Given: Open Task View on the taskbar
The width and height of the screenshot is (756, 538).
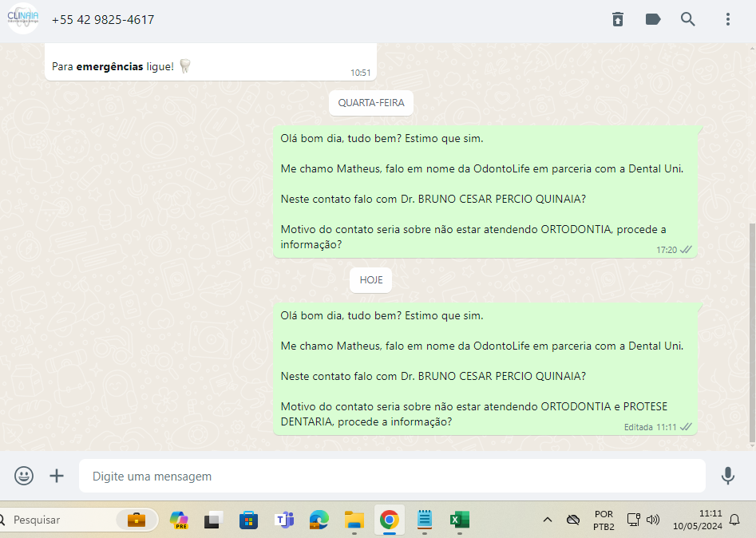Looking at the screenshot, I should click(x=213, y=520).
